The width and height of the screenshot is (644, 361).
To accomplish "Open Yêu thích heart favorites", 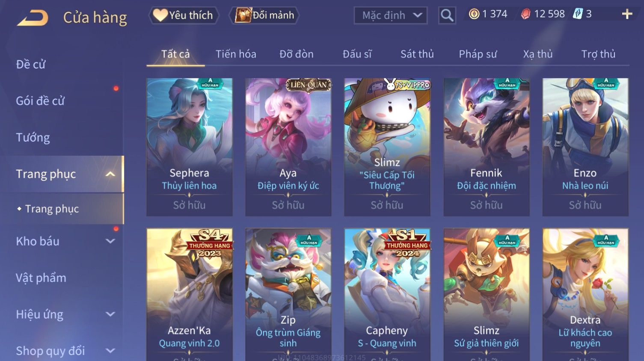I will click(x=184, y=15).
